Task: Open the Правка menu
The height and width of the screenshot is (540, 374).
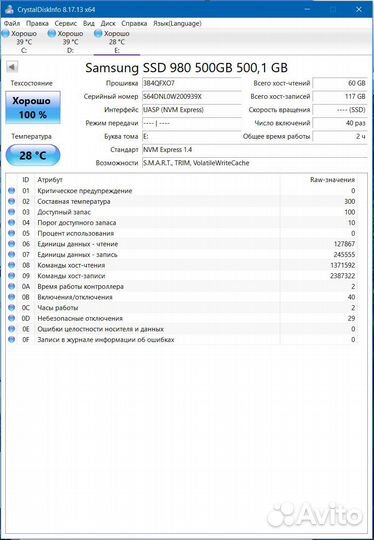Action: [37, 23]
